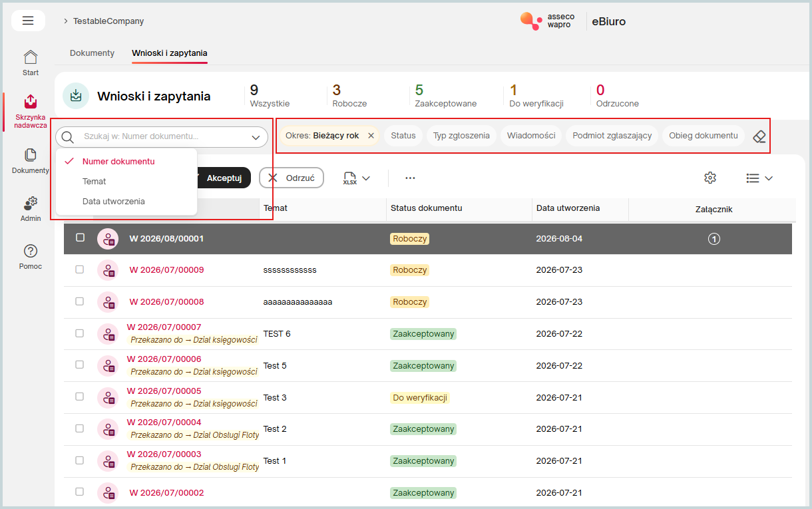Click document icon of W 2026/07/00007
The height and width of the screenshot is (509, 812).
108,333
